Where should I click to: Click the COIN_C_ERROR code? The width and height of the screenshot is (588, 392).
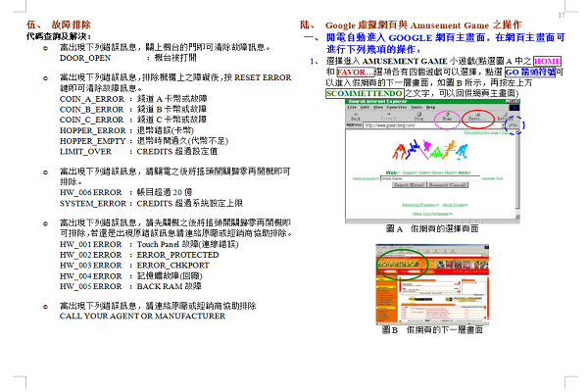(91, 120)
